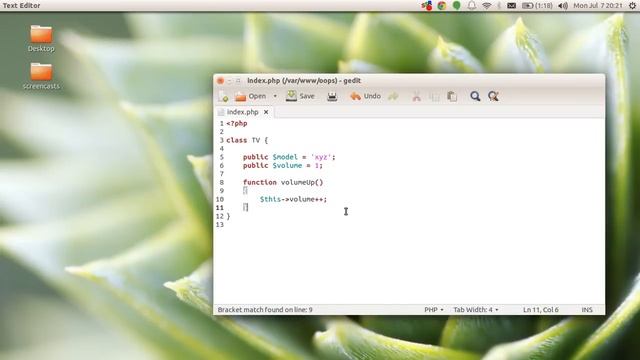
Task: Redo with the green arrow icon
Action: tap(393, 96)
